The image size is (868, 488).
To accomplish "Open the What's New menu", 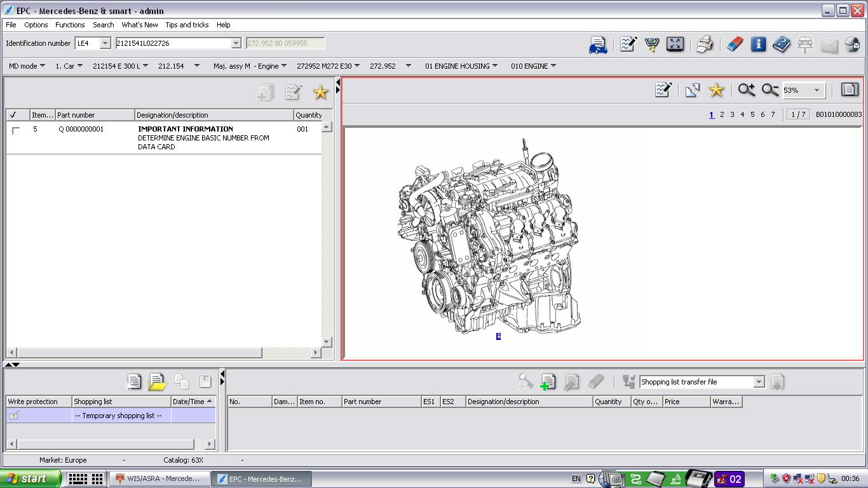I will point(140,25).
